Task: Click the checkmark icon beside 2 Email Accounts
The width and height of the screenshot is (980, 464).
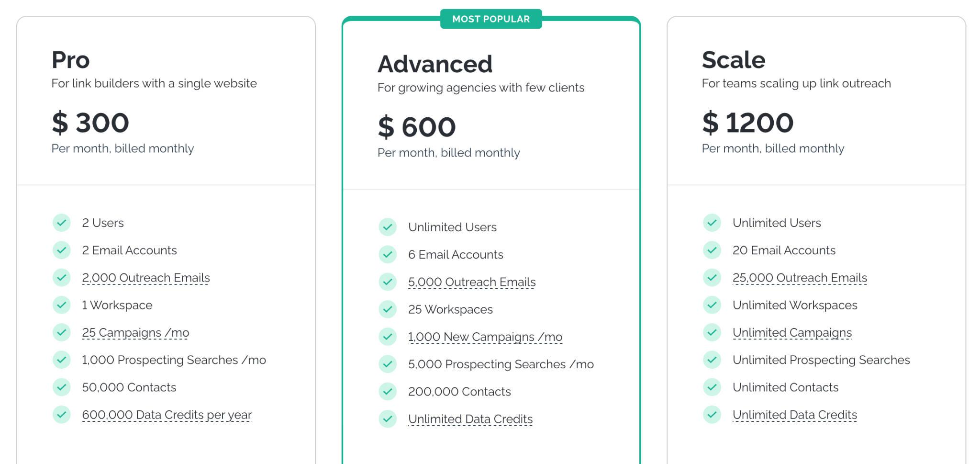Action: pos(62,250)
